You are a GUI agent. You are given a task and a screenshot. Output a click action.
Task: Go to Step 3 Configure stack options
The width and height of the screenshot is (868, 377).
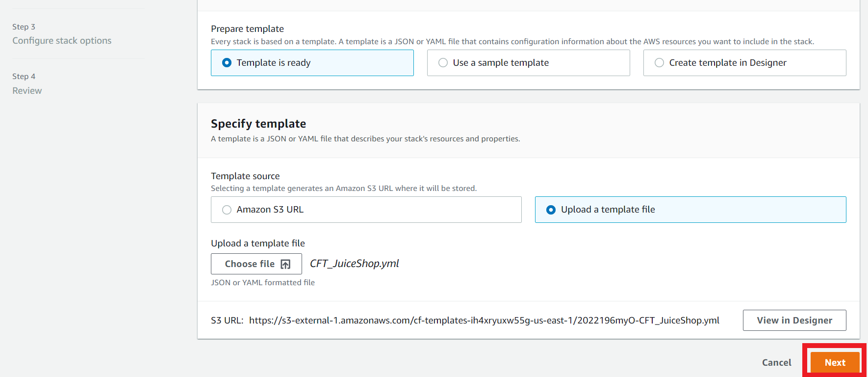(62, 41)
